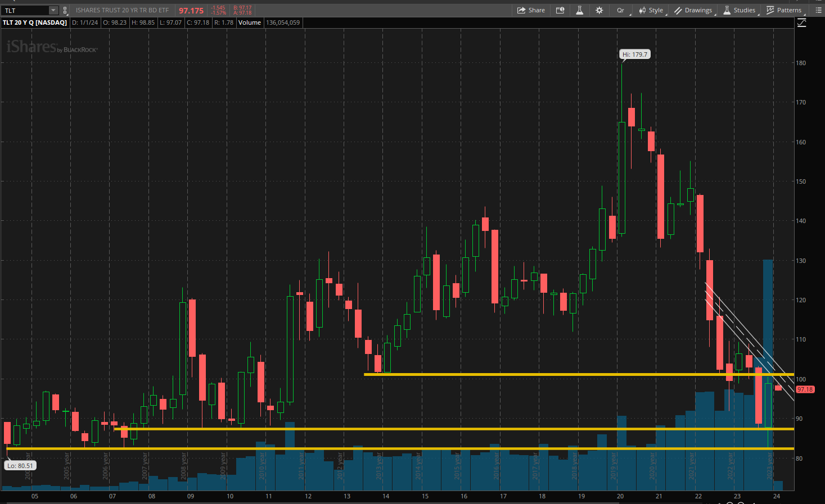Viewport: 825px width, 504px height.
Task: Select the yellow horizontal line near 101
Action: (506, 374)
